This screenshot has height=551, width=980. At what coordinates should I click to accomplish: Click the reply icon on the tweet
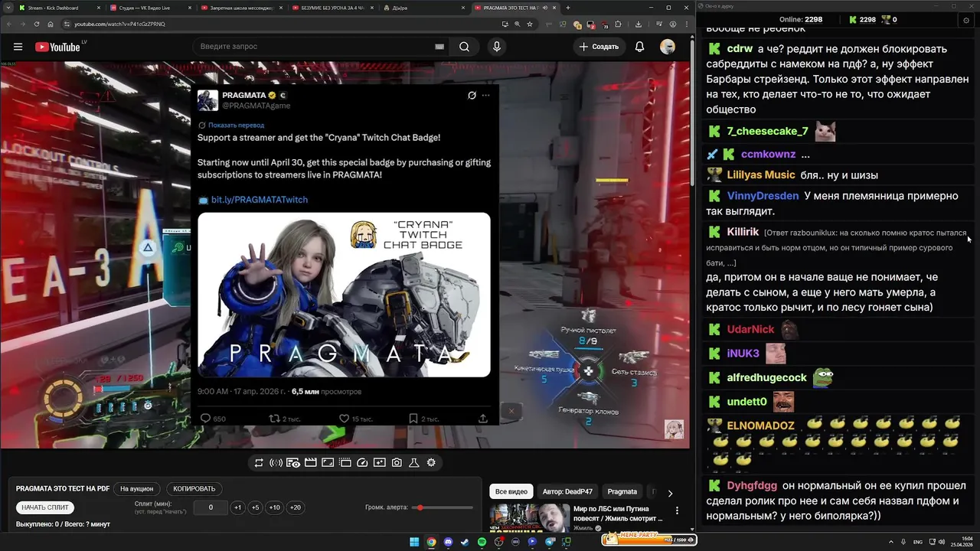pyautogui.click(x=205, y=419)
